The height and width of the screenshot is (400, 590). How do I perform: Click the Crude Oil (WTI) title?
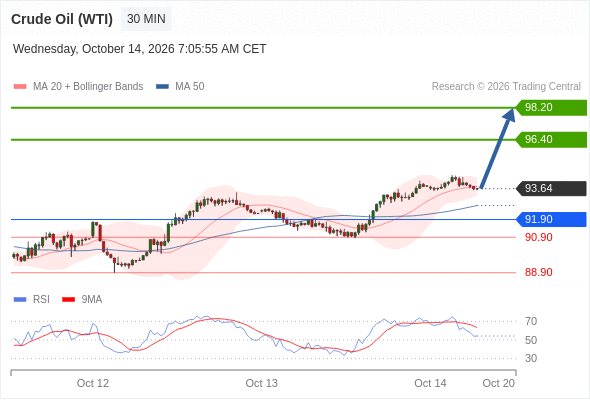click(62, 19)
